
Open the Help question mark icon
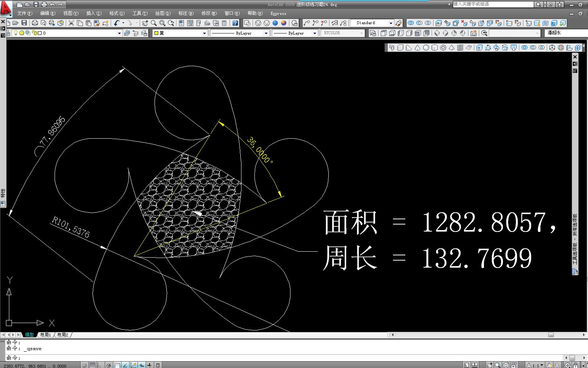(x=235, y=23)
